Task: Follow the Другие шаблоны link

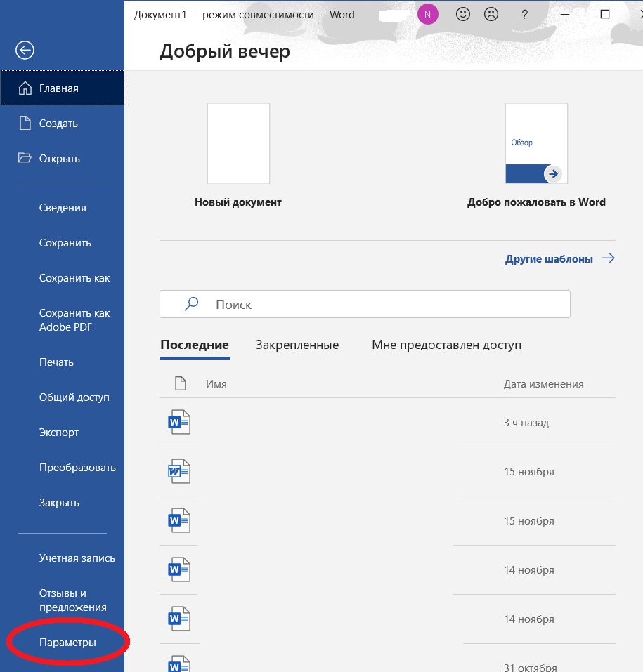Action: coord(549,259)
